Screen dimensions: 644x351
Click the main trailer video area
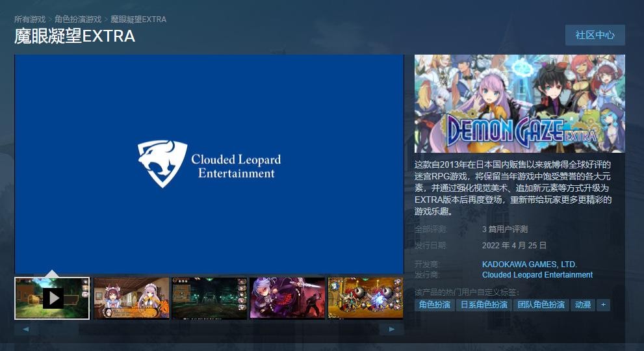click(209, 164)
